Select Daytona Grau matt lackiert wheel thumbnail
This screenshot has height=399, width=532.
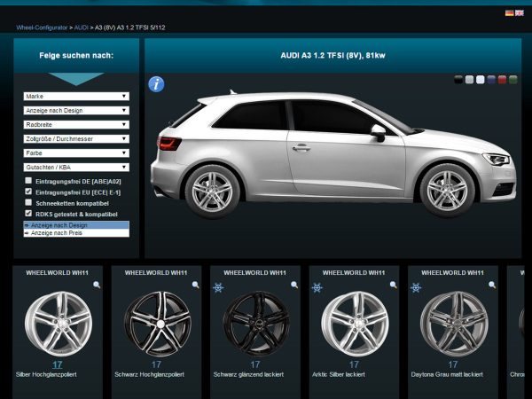click(454, 324)
